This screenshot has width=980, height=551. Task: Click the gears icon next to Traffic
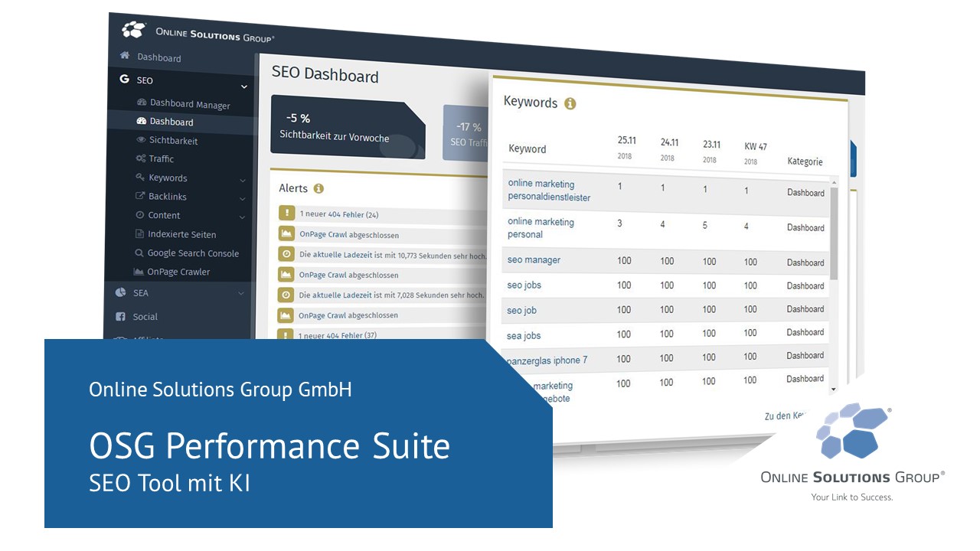141,158
